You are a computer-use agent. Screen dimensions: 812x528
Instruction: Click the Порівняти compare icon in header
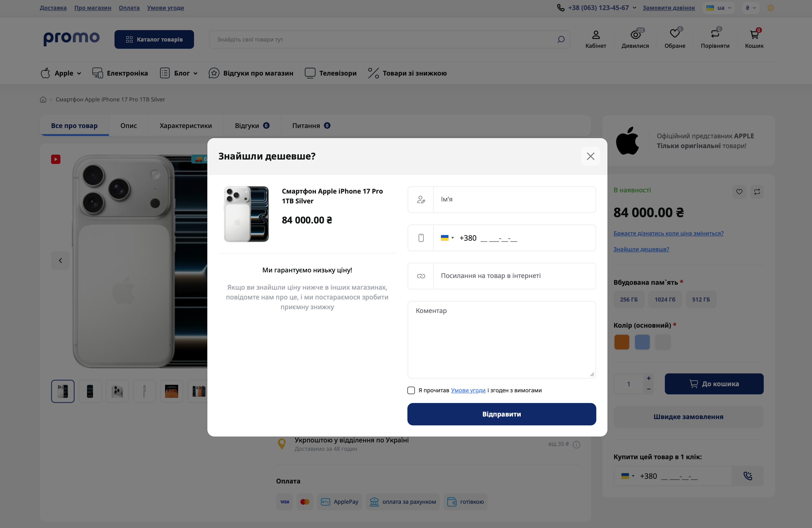[715, 34]
